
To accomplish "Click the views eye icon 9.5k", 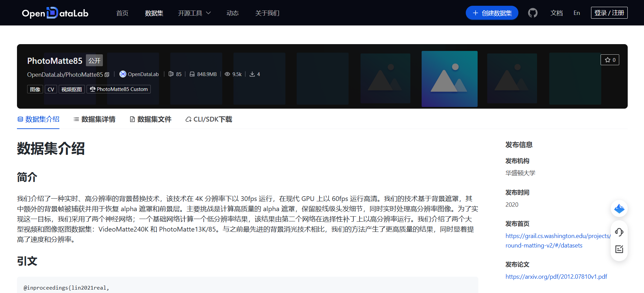I will click(x=227, y=74).
